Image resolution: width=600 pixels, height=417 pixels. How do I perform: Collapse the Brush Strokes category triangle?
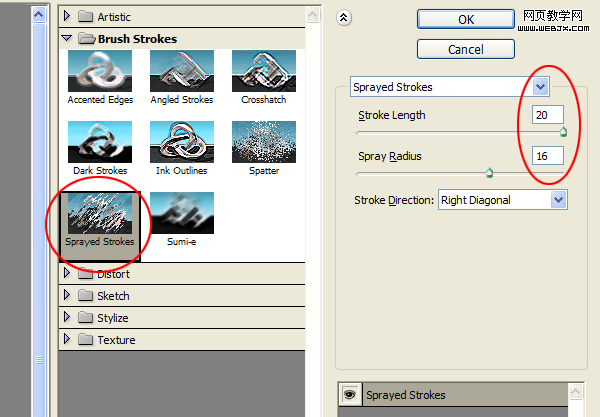(67, 38)
